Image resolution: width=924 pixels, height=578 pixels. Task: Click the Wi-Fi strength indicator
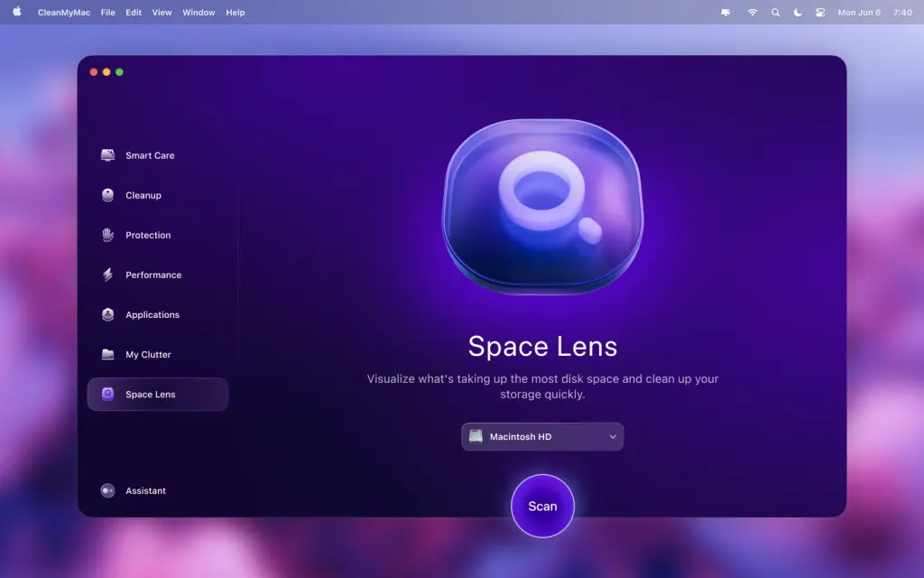click(x=752, y=12)
